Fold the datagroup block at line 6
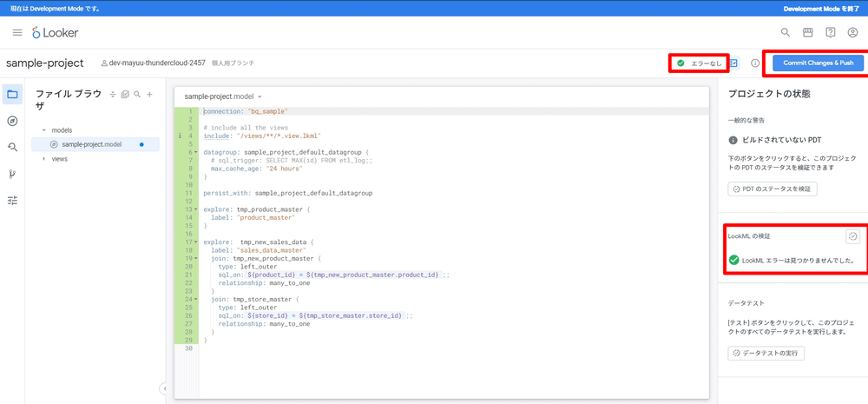Viewport: 868px width, 404px height. point(196,152)
